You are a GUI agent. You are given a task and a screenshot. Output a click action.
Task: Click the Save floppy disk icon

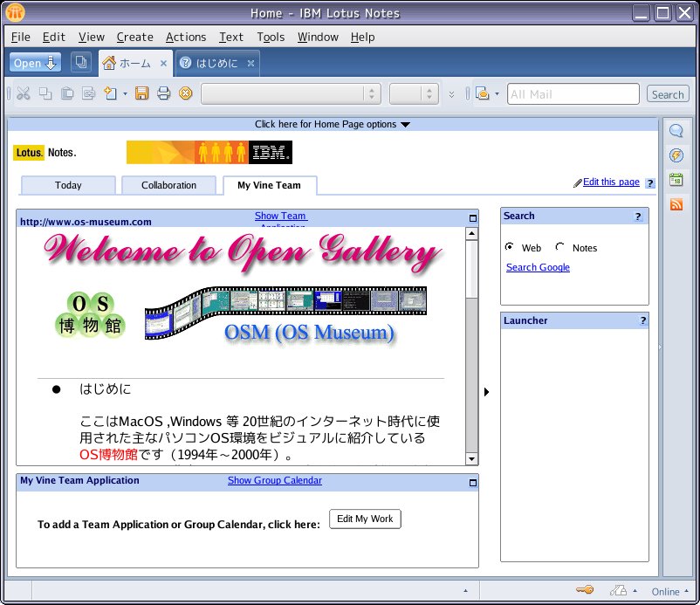(142, 93)
